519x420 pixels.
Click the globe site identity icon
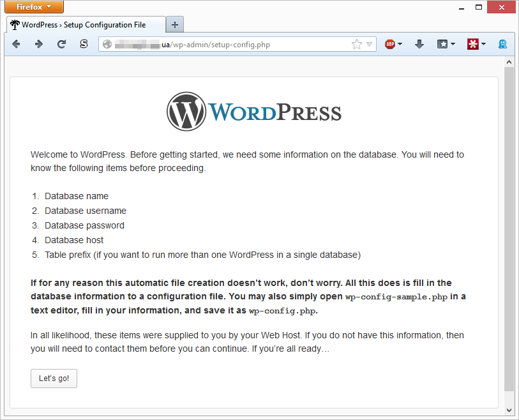pyautogui.click(x=107, y=44)
